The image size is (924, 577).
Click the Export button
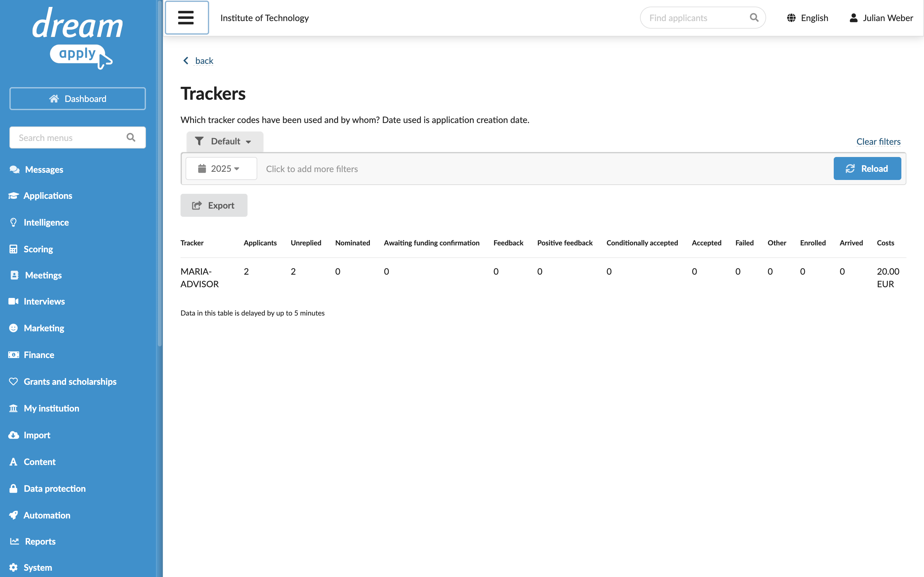[x=214, y=205]
